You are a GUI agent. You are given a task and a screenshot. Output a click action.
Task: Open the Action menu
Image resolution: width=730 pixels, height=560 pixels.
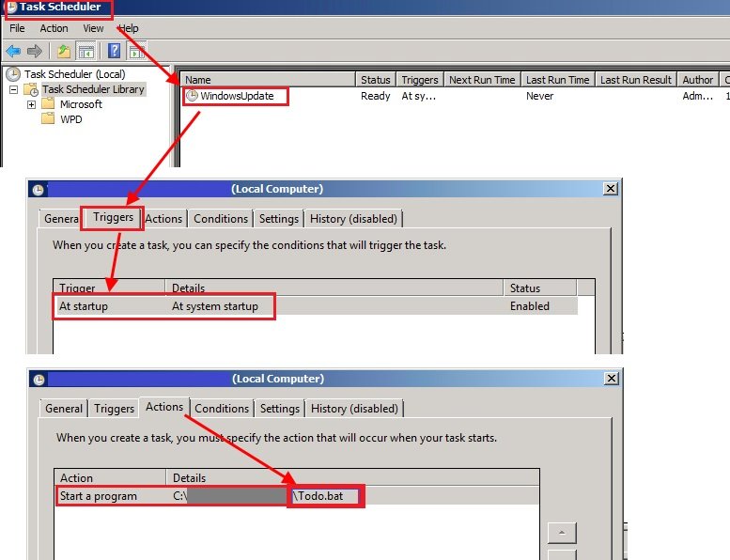(x=54, y=28)
